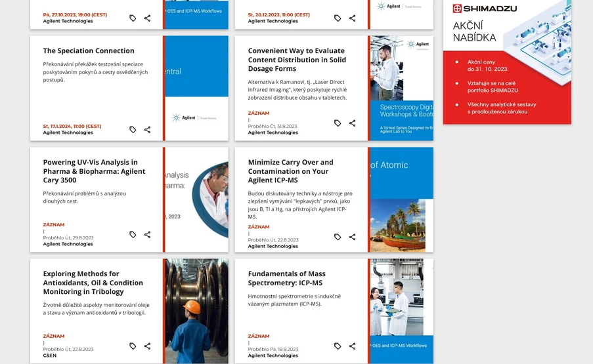Click beach thumbnail on Minimize Carry Over card

402,199
